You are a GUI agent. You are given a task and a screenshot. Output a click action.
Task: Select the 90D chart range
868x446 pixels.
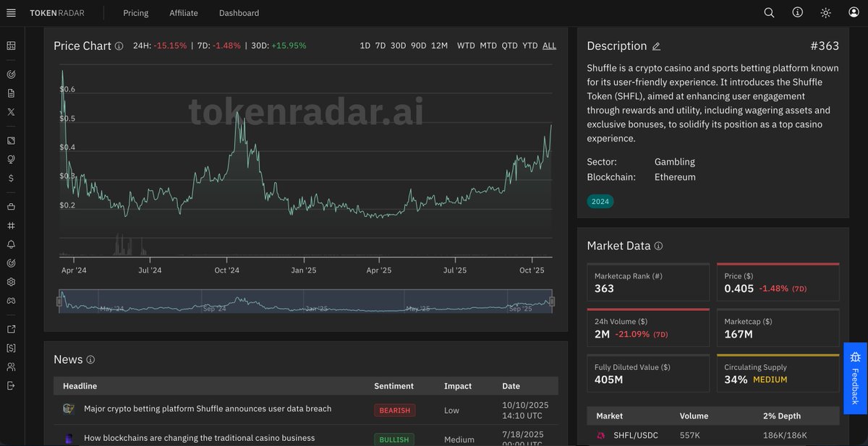point(418,46)
